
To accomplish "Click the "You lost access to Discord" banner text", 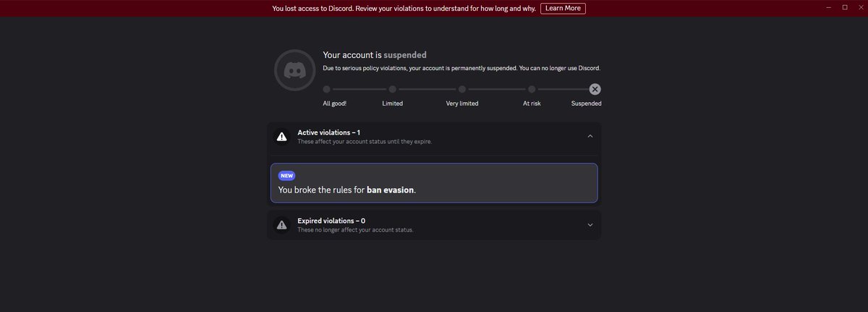I will [404, 8].
